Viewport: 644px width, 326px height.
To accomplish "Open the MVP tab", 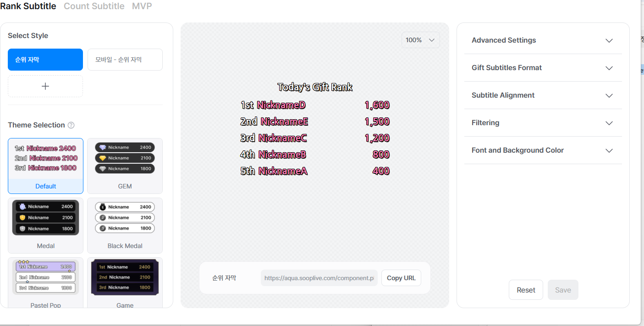I will click(142, 6).
